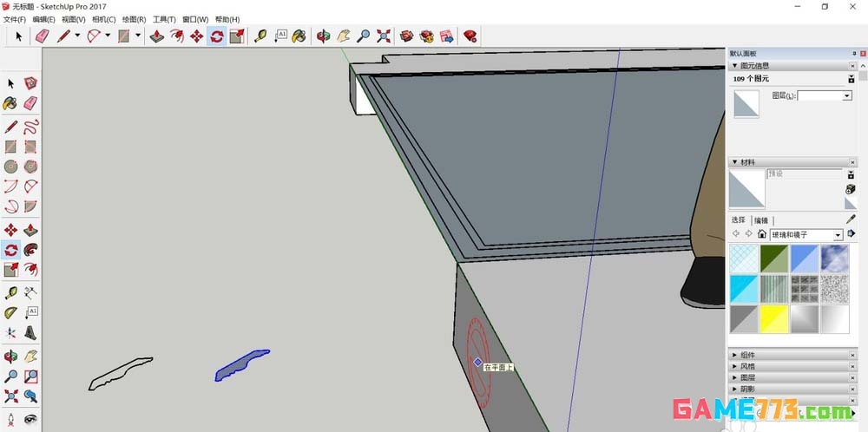Select the Follow Me tool in left toolbar
Image resolution: width=868 pixels, height=432 pixels.
30,250
